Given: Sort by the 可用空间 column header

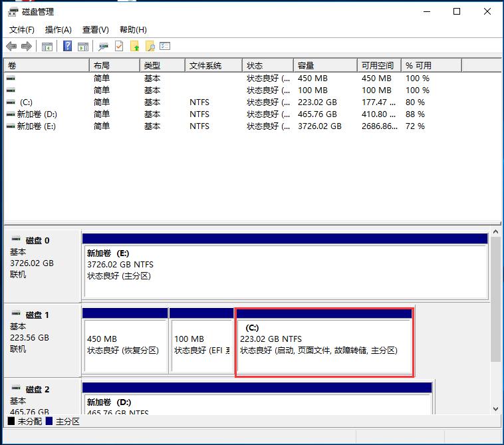Looking at the screenshot, I should [x=379, y=66].
